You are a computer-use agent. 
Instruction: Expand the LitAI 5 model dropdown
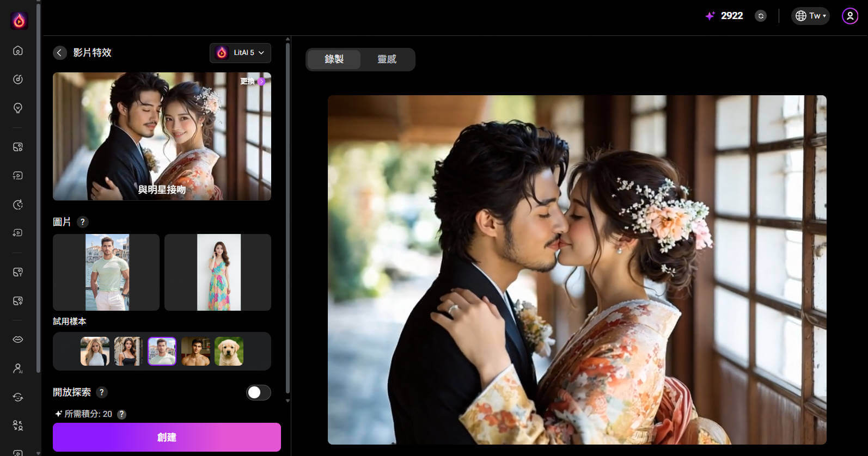[x=240, y=53]
